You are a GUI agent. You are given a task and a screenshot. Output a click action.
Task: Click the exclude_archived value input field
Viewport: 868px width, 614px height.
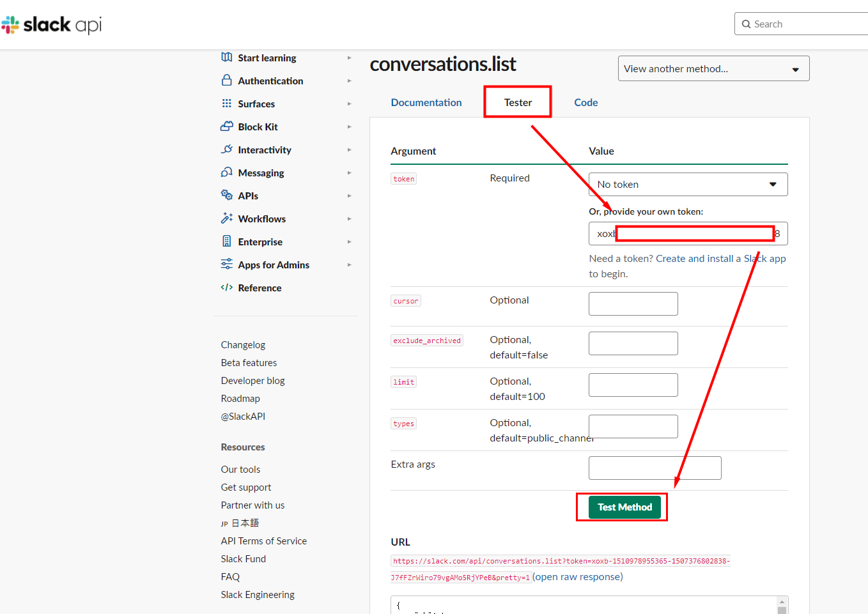pos(633,343)
